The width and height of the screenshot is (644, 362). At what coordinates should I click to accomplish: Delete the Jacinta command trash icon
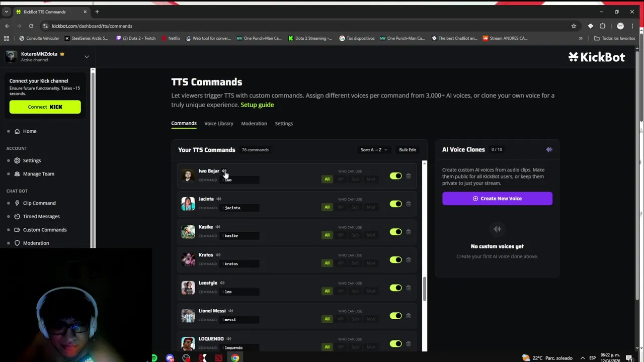tap(408, 204)
